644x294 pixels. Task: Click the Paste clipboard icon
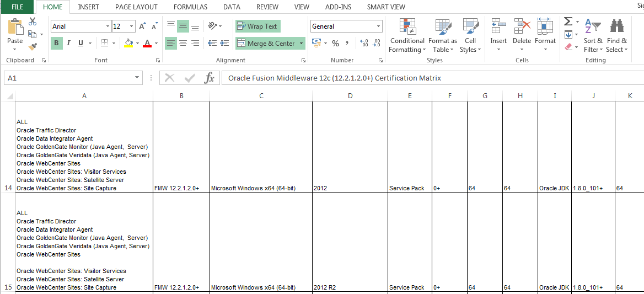15,27
